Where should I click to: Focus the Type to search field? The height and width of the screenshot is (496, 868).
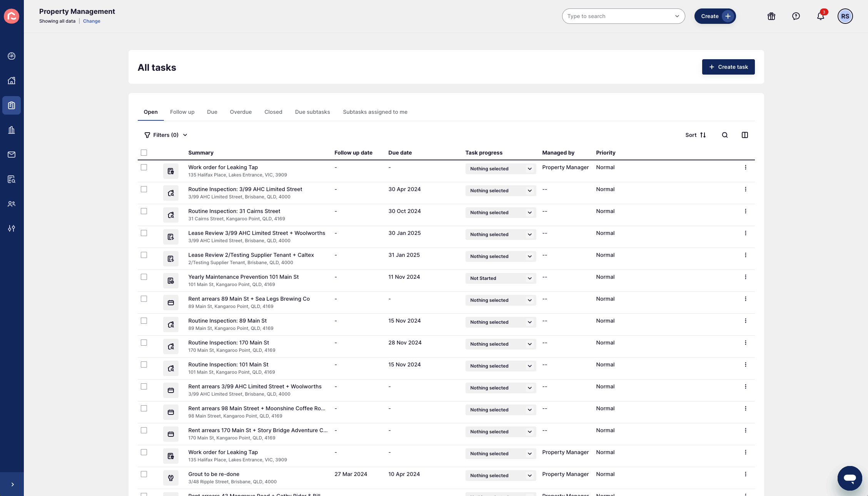(619, 16)
